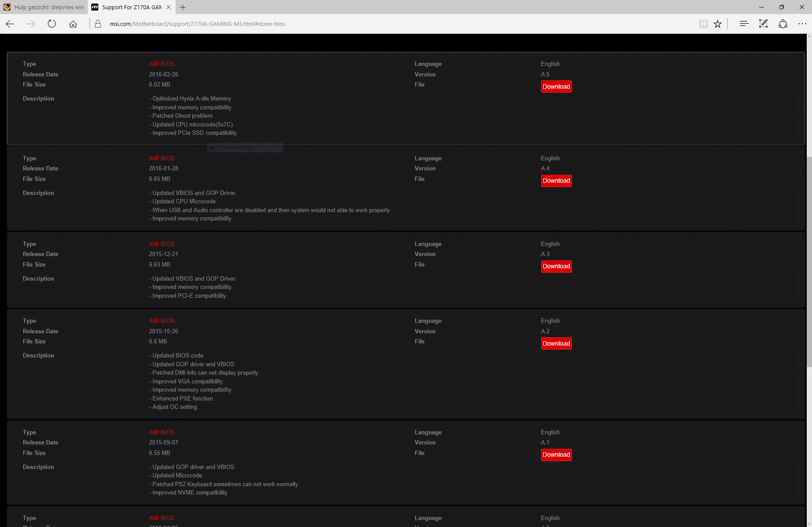Download BIOS version A.5
Image resolution: width=812 pixels, height=527 pixels.
tap(556, 87)
